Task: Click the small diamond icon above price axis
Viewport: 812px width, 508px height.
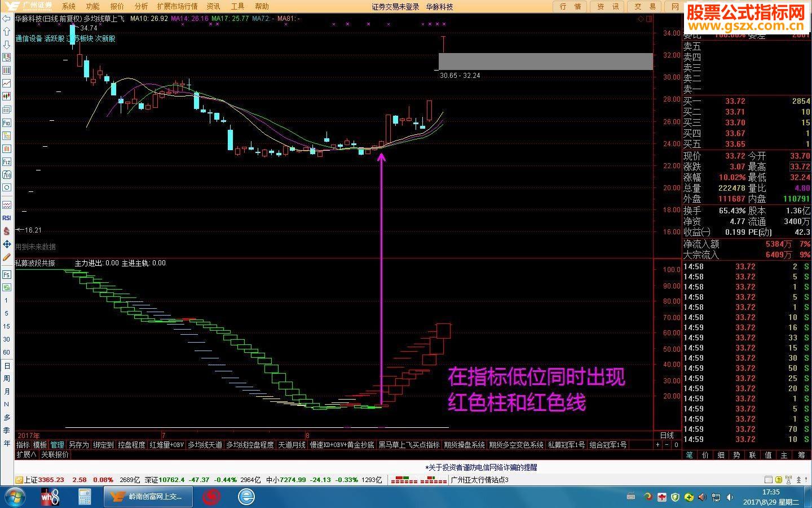Action: 641,19
